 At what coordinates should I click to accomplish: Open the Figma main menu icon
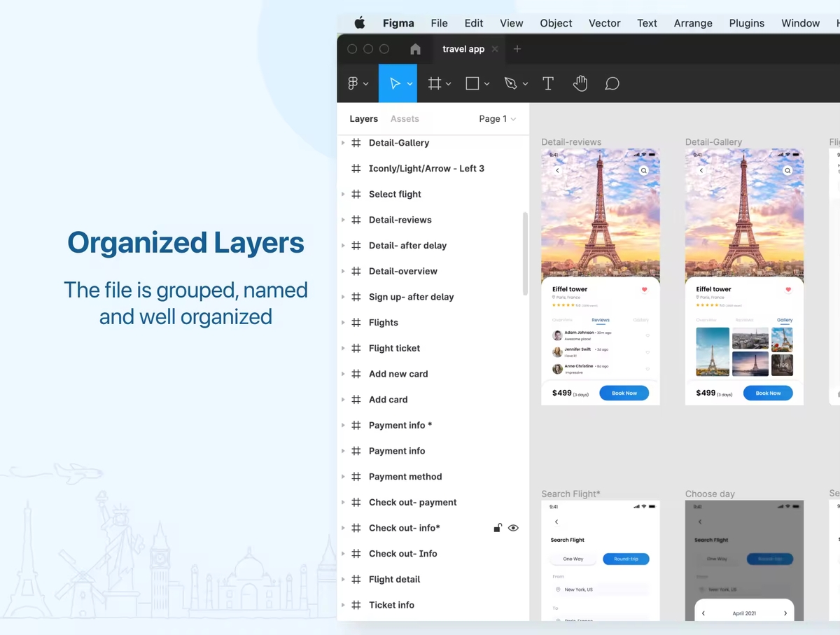pos(353,84)
